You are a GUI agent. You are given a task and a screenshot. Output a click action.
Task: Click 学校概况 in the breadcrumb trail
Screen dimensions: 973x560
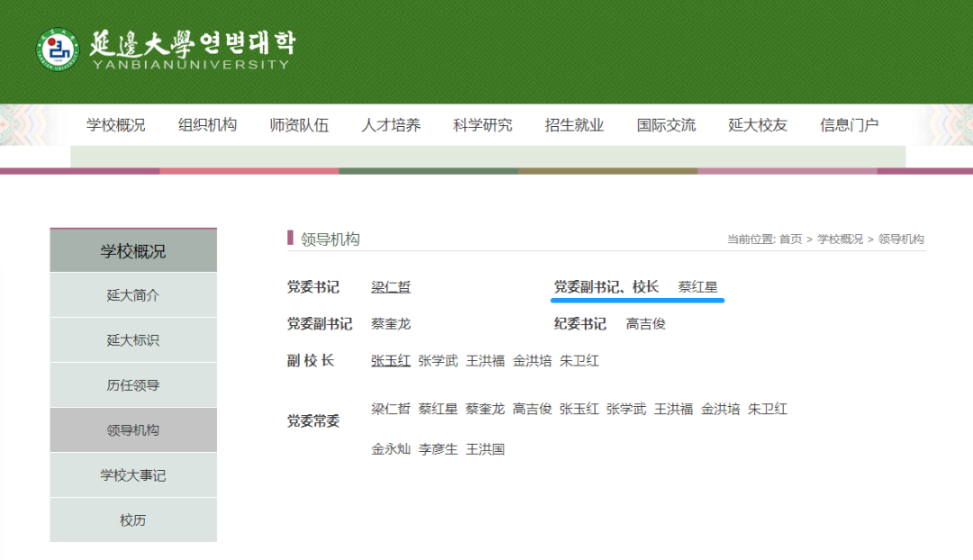pyautogui.click(x=841, y=239)
